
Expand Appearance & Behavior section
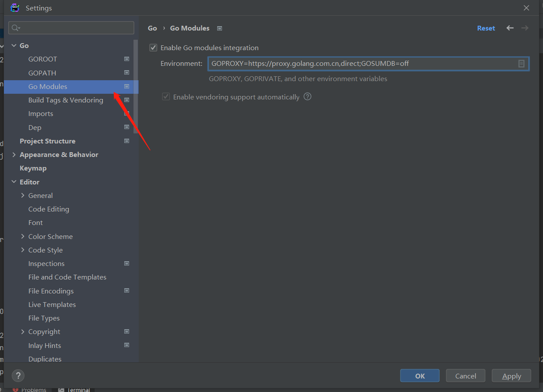14,154
